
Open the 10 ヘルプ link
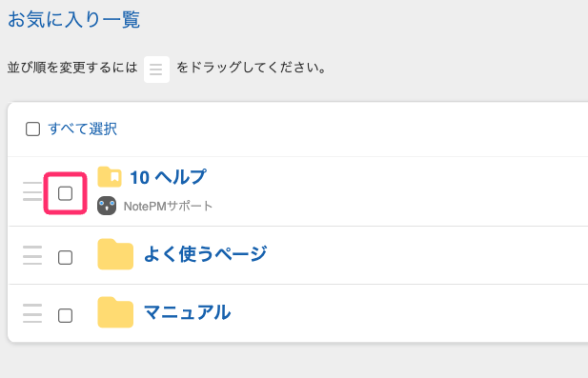click(x=168, y=177)
